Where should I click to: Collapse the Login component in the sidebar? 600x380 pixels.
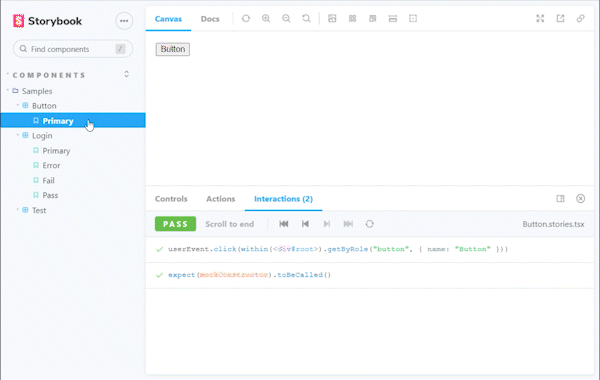click(42, 135)
